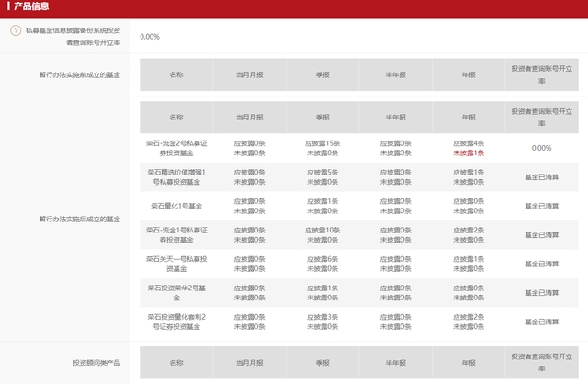Click 暂行办法实施前成立的基金 row label
The image size is (588, 384).
pyautogui.click(x=80, y=74)
